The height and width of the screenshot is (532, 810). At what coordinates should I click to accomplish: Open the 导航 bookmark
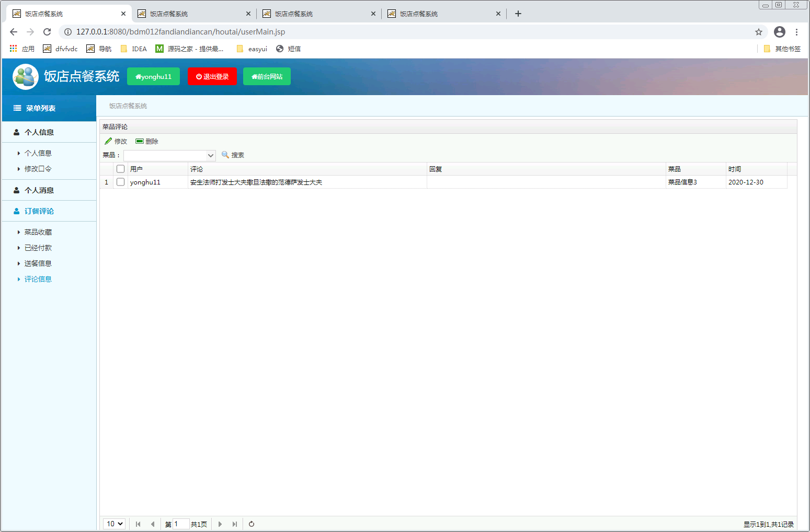tap(99, 49)
